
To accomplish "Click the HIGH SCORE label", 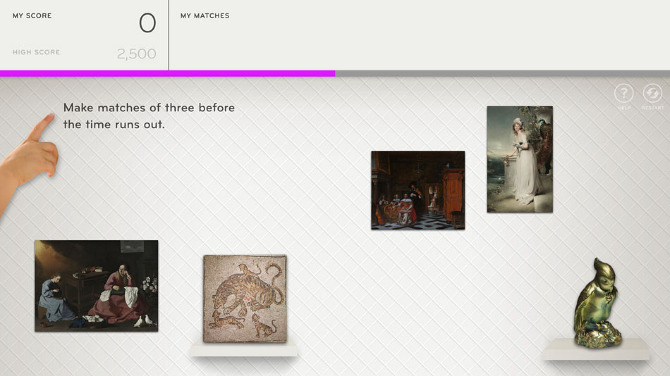I will [36, 52].
